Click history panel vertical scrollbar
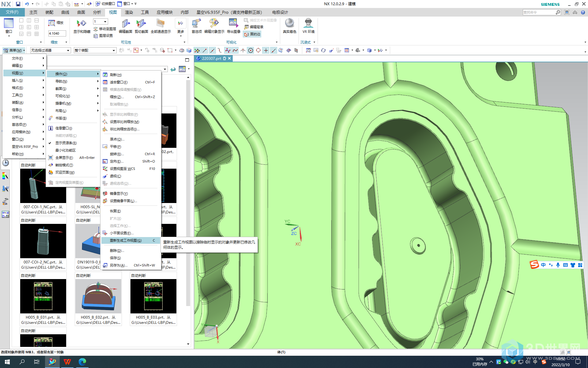This screenshot has height=368, width=588. tap(188, 193)
